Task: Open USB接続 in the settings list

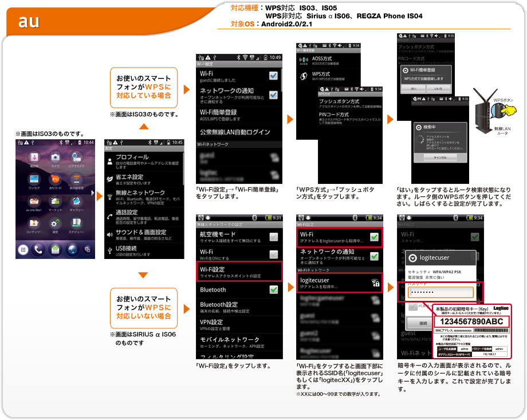Action: [144, 250]
